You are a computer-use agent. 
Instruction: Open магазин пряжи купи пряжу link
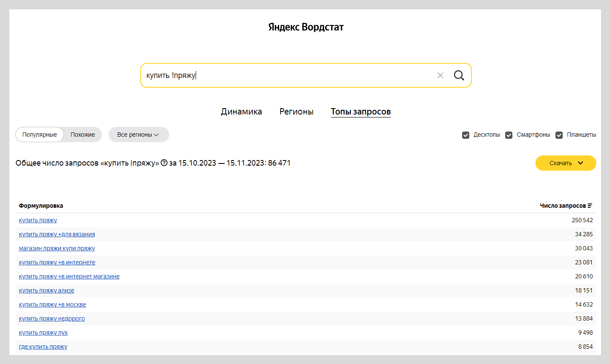(x=57, y=248)
